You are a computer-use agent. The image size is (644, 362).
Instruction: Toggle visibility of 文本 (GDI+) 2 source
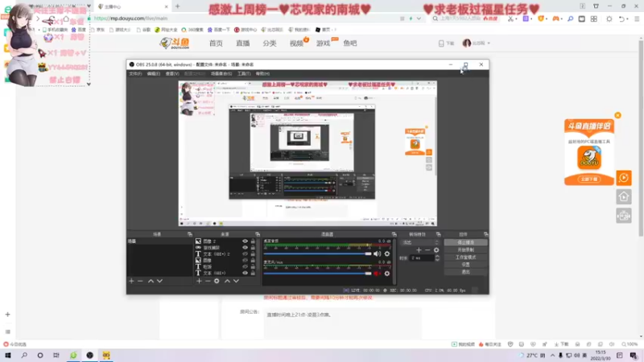(246, 254)
